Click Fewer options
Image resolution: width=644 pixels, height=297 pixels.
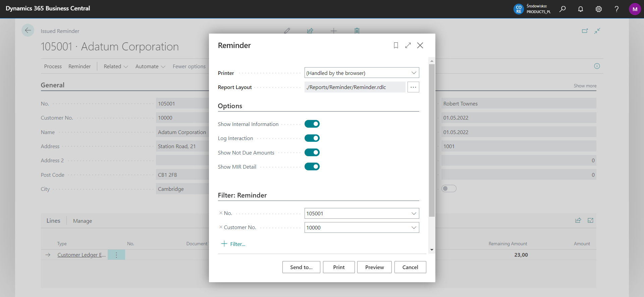pyautogui.click(x=189, y=67)
